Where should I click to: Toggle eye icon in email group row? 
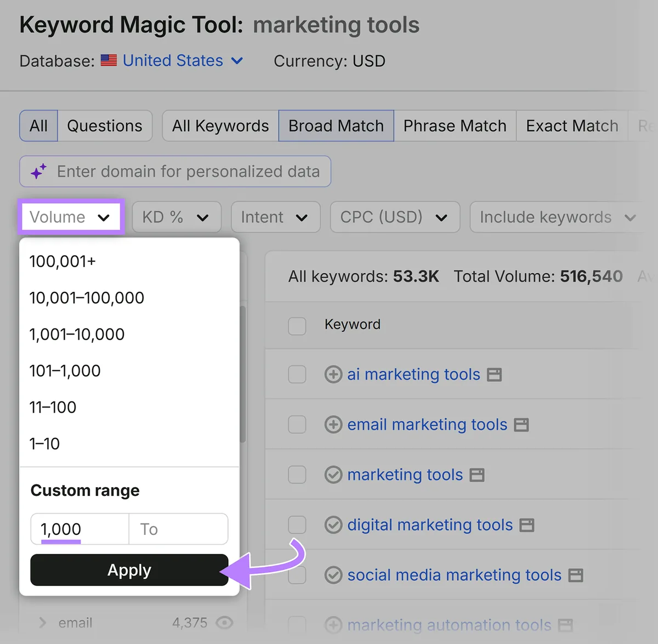point(224,623)
